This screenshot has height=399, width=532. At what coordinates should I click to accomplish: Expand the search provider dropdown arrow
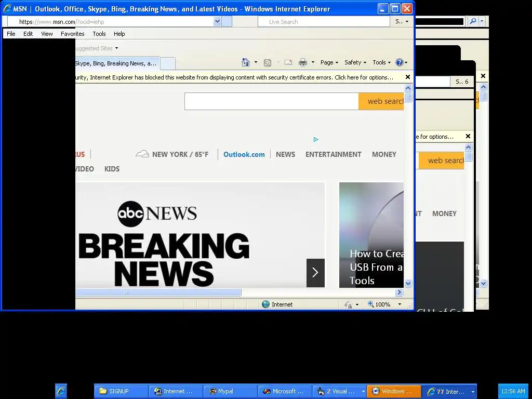click(x=407, y=22)
